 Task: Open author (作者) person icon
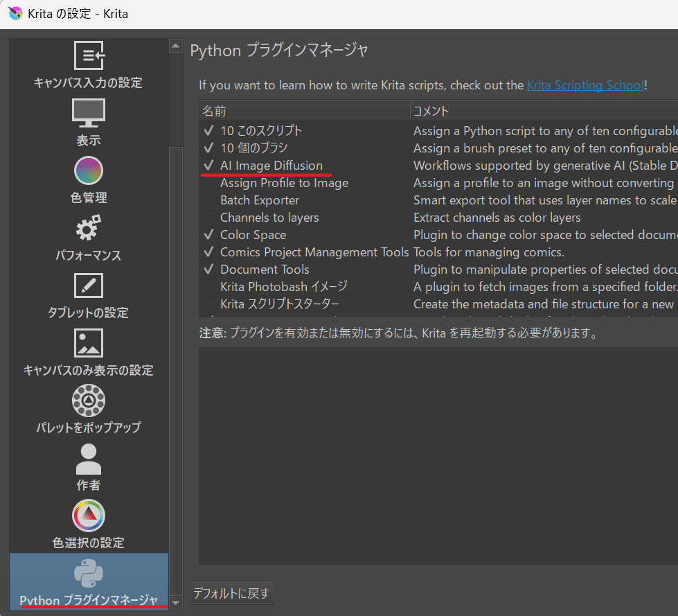click(89, 459)
